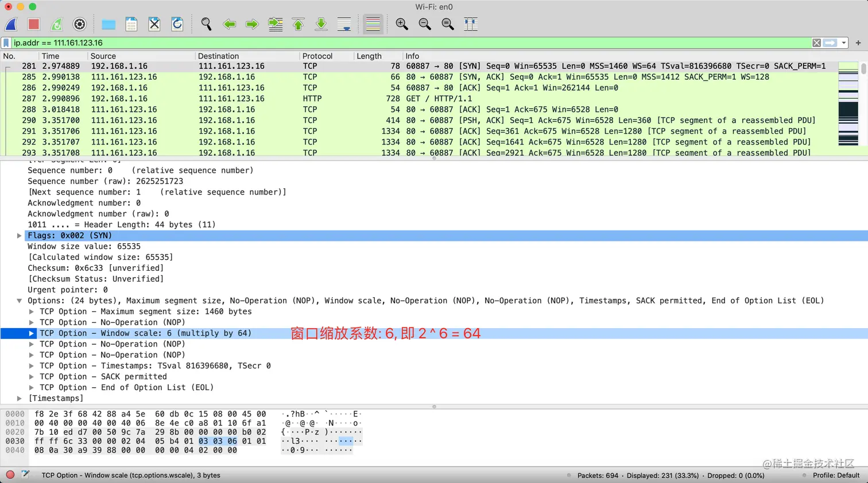868x483 pixels.
Task: Add a filter expression button
Action: tap(858, 43)
